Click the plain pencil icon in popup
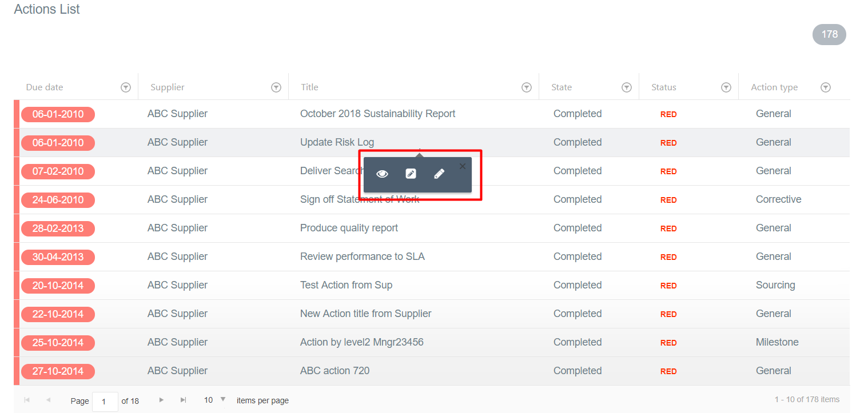This screenshot has width=868, height=413. click(439, 174)
